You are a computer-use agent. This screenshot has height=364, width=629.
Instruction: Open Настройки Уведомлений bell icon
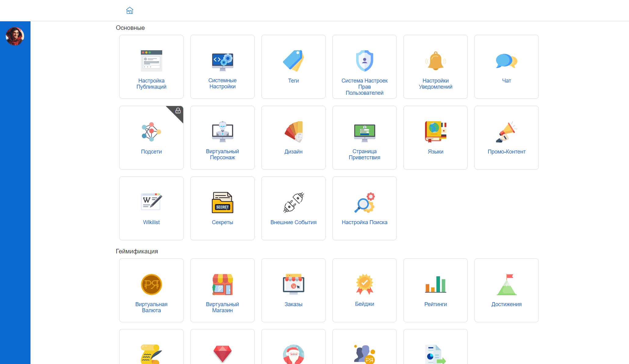coord(435,61)
